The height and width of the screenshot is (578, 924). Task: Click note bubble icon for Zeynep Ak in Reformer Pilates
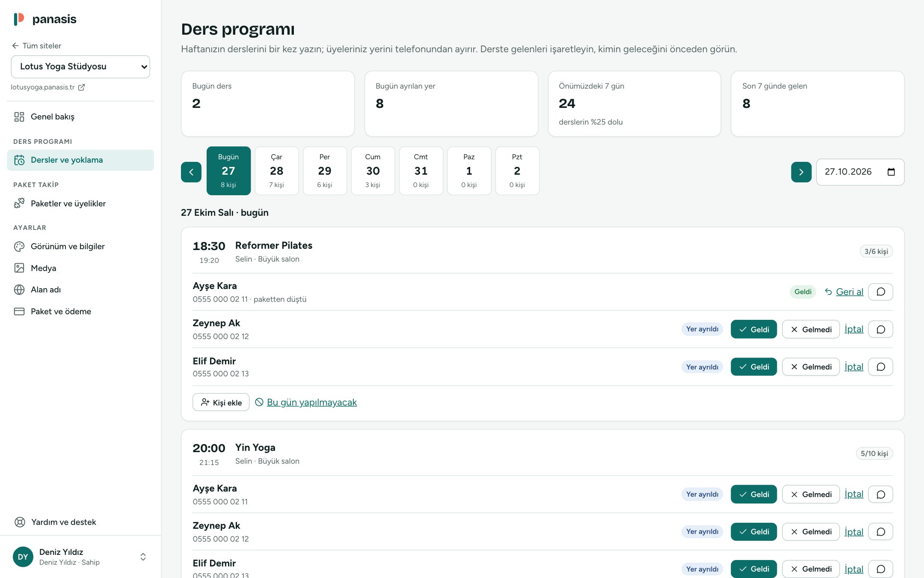(x=881, y=330)
